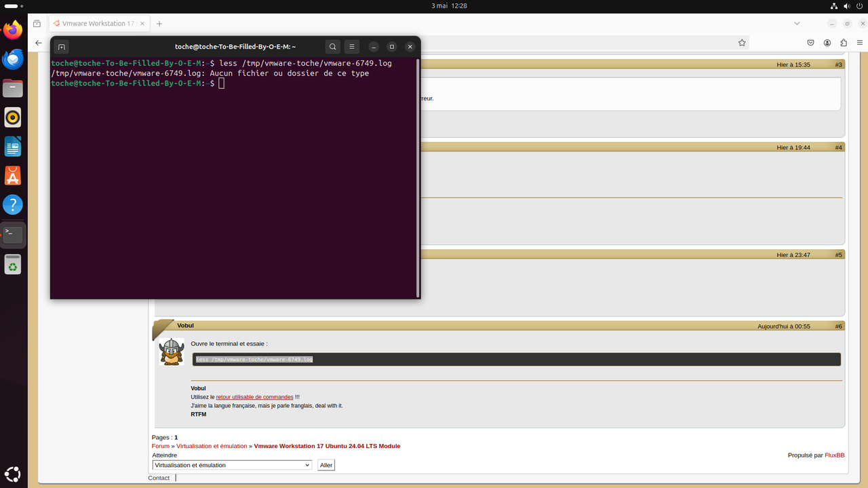Viewport: 868px width, 488px height.
Task: Open Vobul's profile name link
Action: 185,326
